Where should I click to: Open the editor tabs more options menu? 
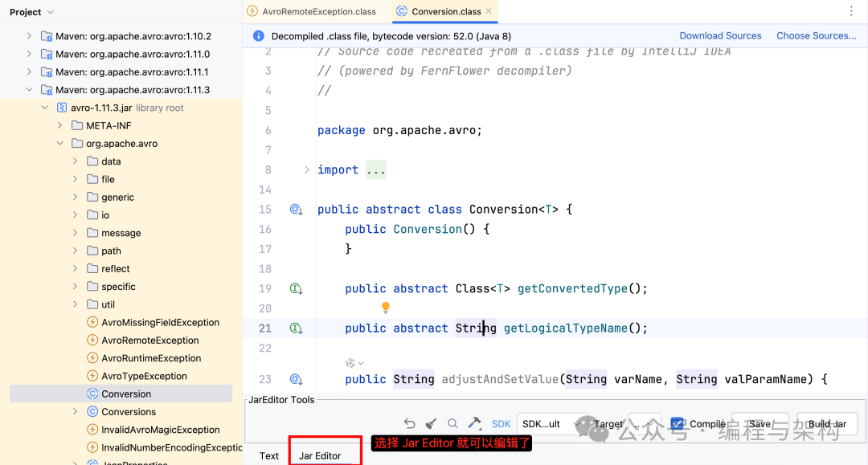tap(851, 11)
